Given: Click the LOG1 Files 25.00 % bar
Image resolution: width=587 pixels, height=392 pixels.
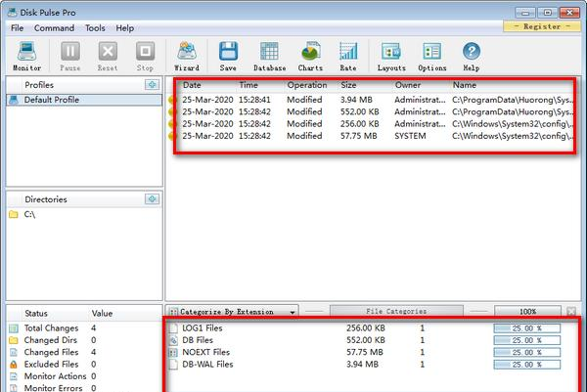Looking at the screenshot, I should pos(527,328).
